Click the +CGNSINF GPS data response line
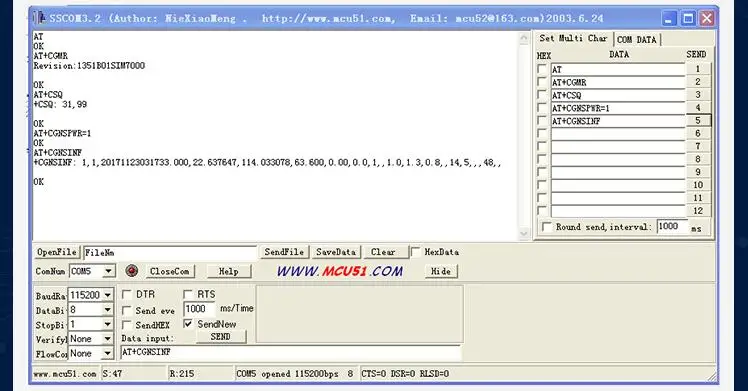 (267, 162)
